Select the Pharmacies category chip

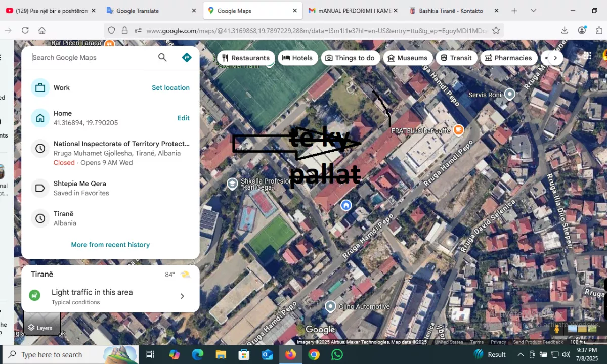click(x=509, y=58)
